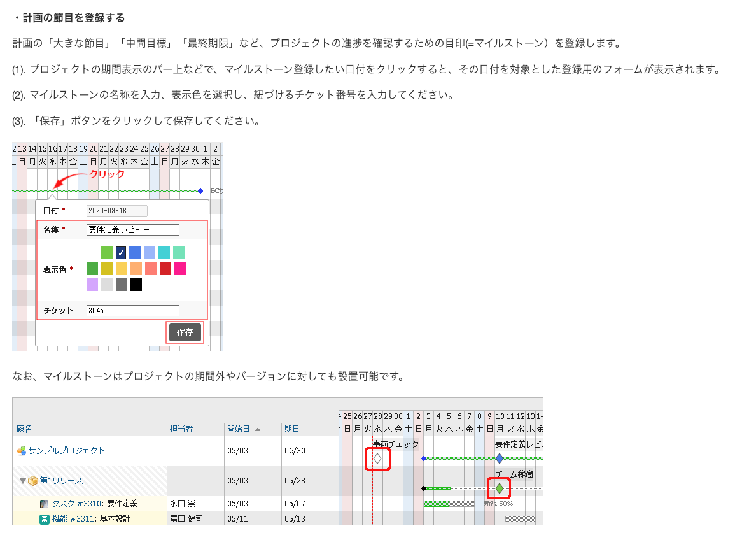Select the white 事前チェック milestone diamond
The height and width of the screenshot is (540, 756).
click(x=377, y=458)
